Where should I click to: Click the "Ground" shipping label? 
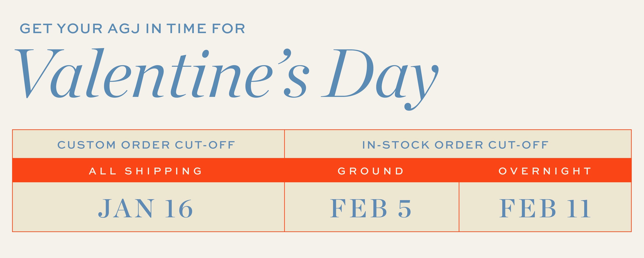pos(371,171)
